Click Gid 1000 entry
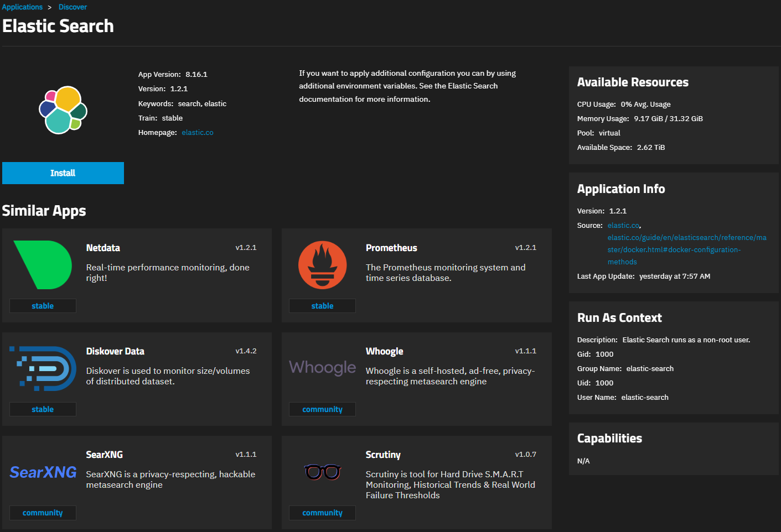 pos(595,354)
